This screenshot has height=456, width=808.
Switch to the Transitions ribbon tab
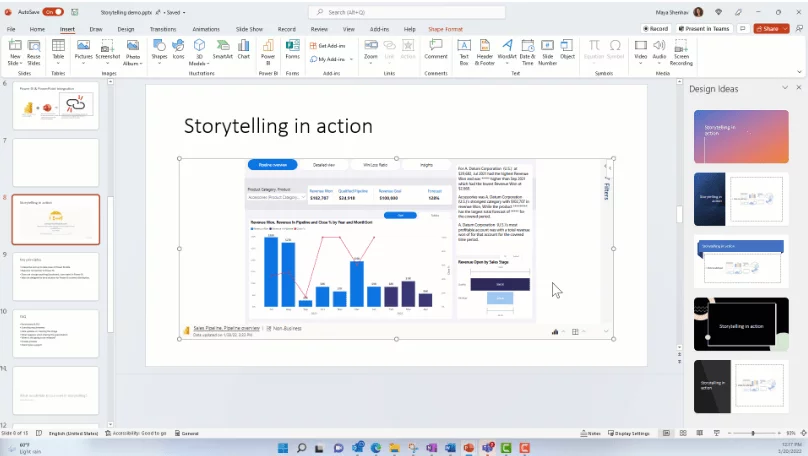[162, 29]
